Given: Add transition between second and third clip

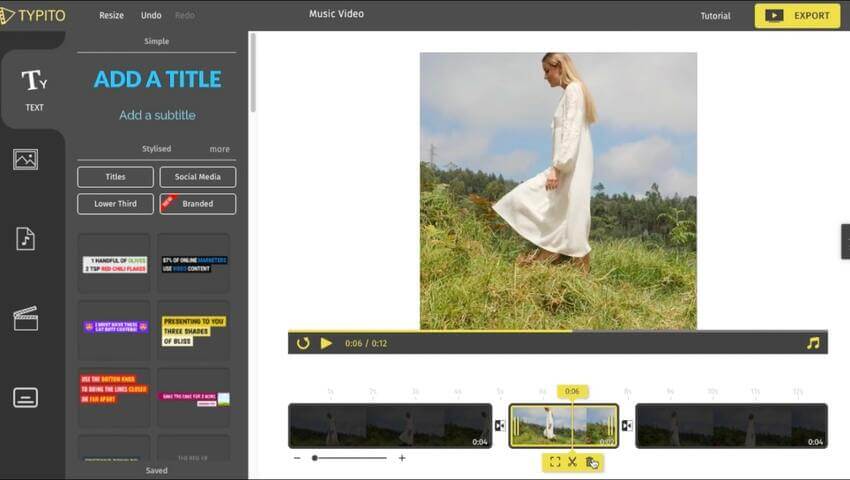Looking at the screenshot, I should (x=627, y=426).
